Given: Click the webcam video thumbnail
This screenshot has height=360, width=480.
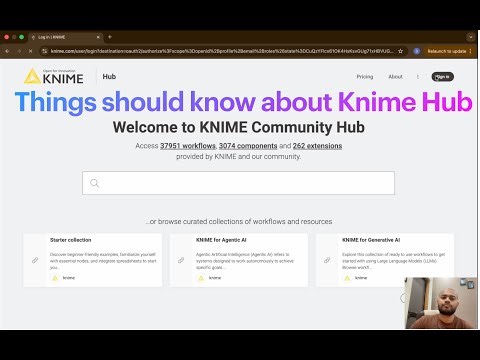Looking at the screenshot, I should tap(441, 303).
